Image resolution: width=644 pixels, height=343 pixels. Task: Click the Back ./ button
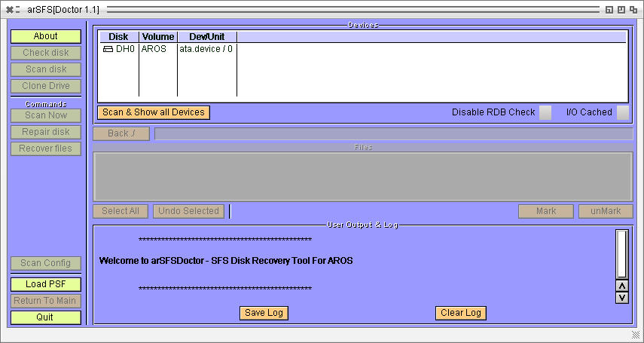121,133
